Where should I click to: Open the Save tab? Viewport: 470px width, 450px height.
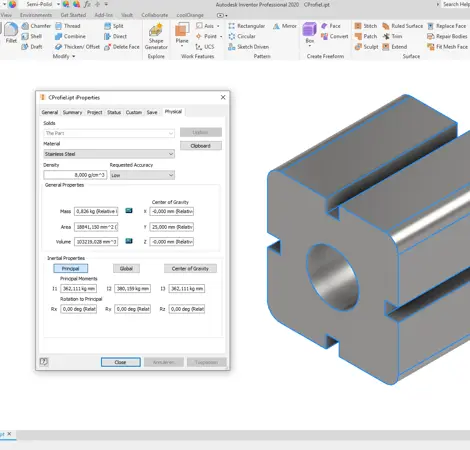pos(152,112)
